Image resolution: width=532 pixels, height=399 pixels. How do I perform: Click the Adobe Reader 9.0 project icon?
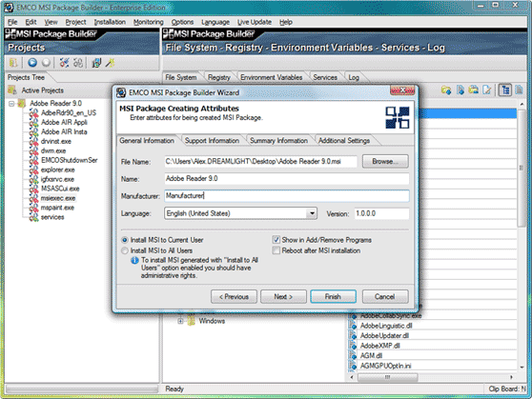point(22,104)
